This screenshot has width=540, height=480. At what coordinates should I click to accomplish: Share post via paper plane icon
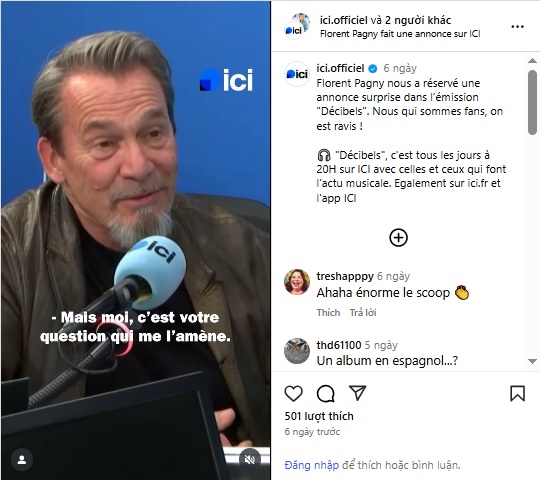[x=357, y=393]
